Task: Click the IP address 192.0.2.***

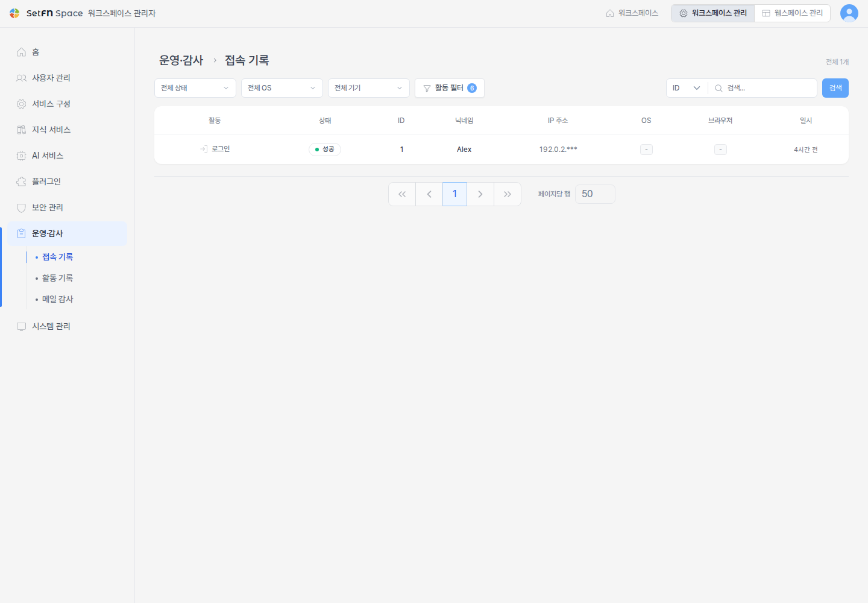Action: [x=558, y=150]
